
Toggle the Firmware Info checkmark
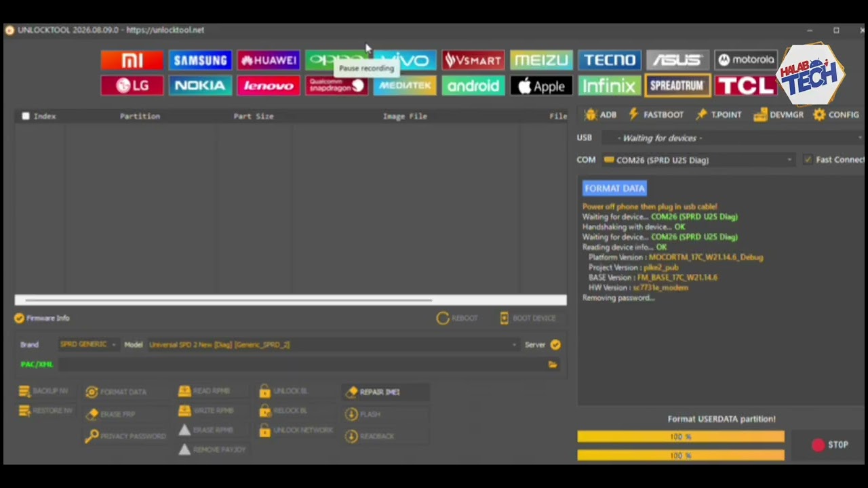coord(19,318)
